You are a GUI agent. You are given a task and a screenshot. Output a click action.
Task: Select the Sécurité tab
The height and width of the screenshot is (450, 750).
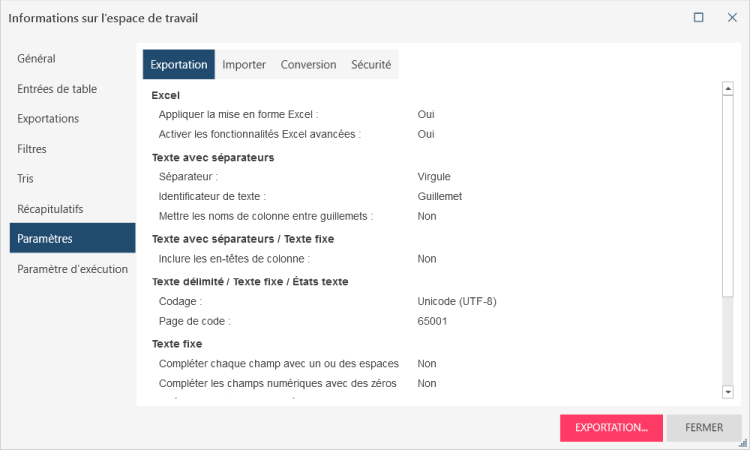coord(371,65)
